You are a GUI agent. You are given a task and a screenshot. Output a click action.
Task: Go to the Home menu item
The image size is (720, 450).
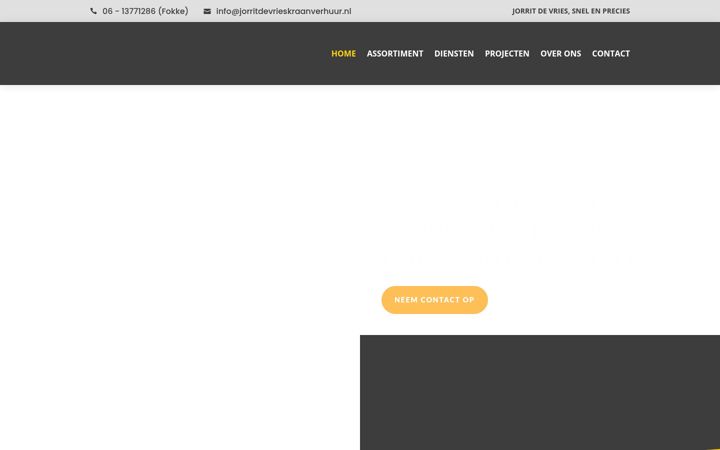pyautogui.click(x=343, y=53)
